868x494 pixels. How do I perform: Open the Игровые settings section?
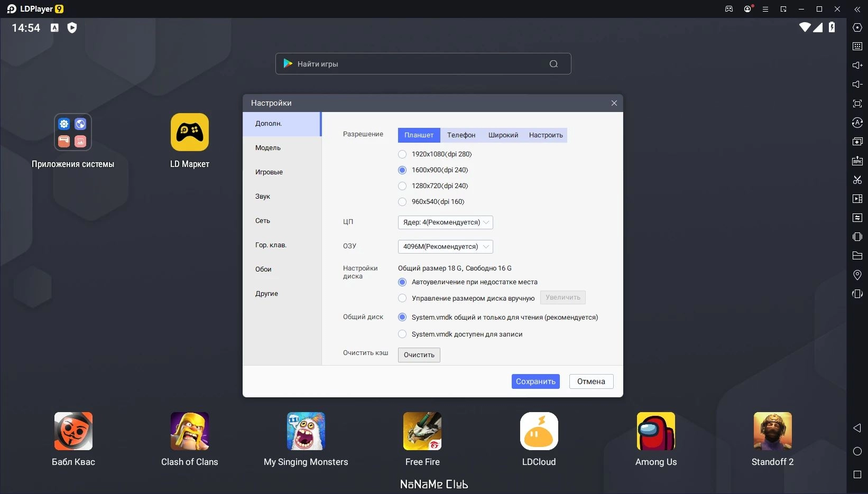click(269, 172)
